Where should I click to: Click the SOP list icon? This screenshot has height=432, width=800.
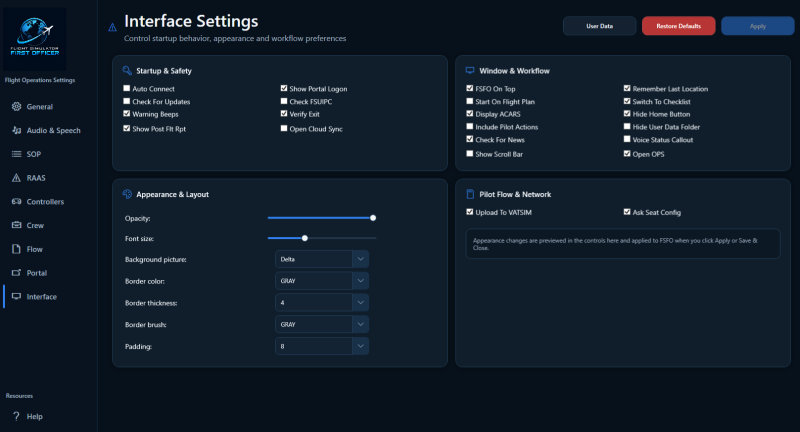[16, 154]
